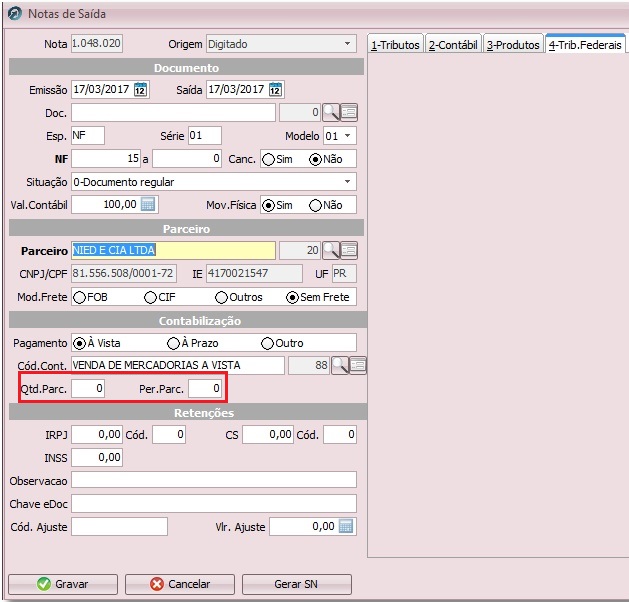
Task: Open the Saída date calendar picker
Action: click(x=275, y=89)
